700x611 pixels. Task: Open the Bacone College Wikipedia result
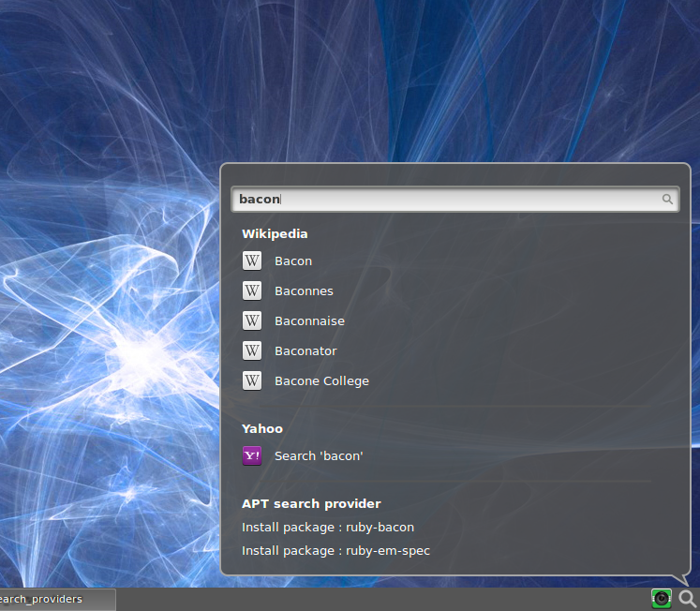tap(321, 381)
